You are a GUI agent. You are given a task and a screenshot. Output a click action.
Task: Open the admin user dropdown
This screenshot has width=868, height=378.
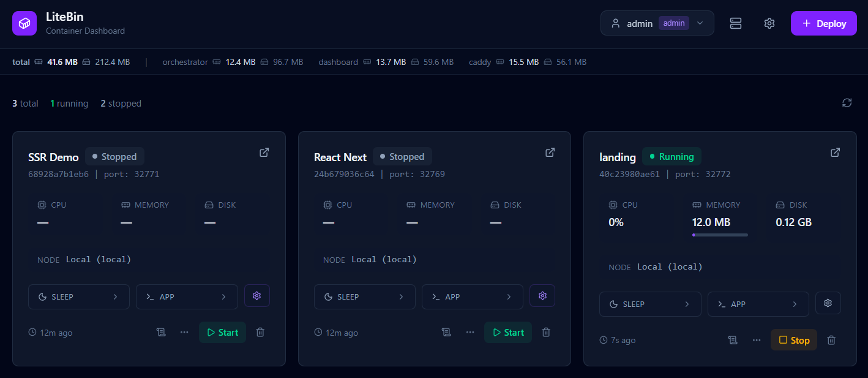pyautogui.click(x=657, y=23)
